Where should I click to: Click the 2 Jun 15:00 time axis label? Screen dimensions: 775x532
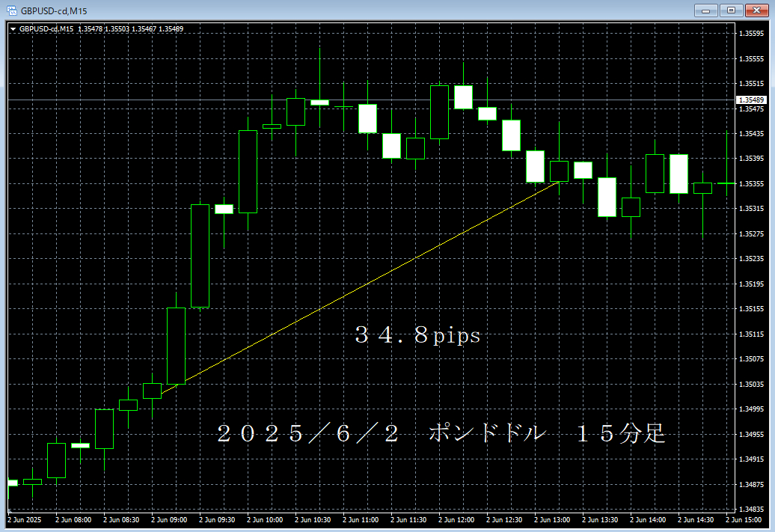click(x=744, y=519)
